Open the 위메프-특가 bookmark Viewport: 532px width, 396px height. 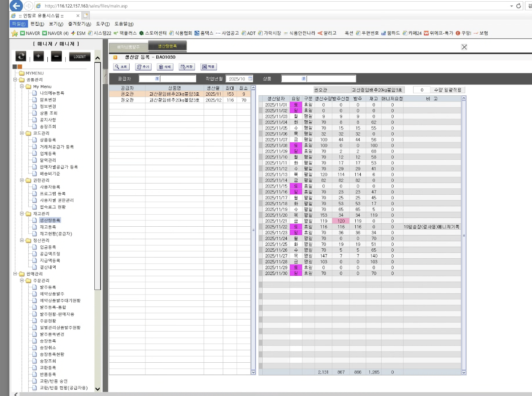coord(438,33)
